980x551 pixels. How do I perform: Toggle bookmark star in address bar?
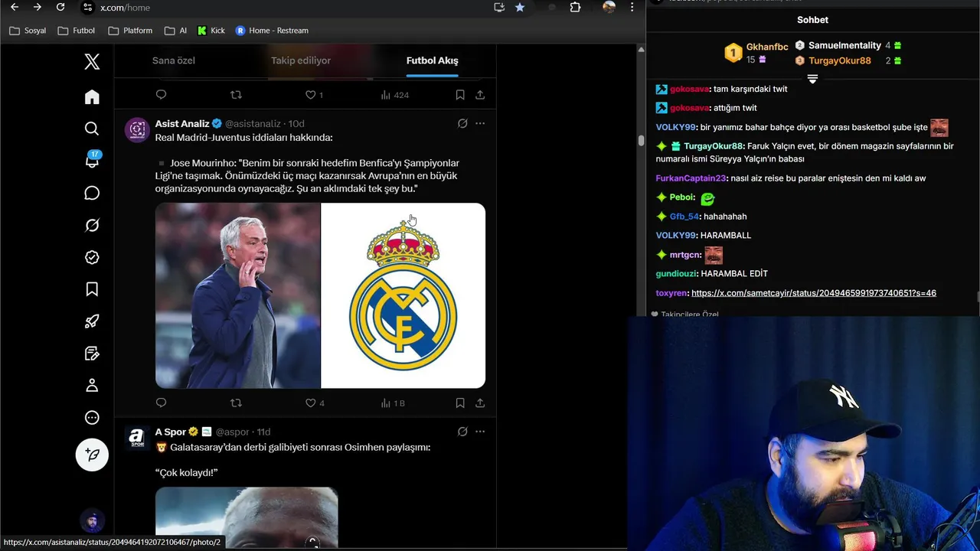520,7
